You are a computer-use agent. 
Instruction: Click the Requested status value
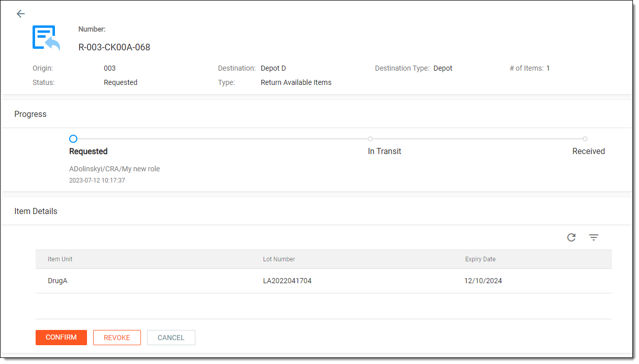tap(121, 82)
